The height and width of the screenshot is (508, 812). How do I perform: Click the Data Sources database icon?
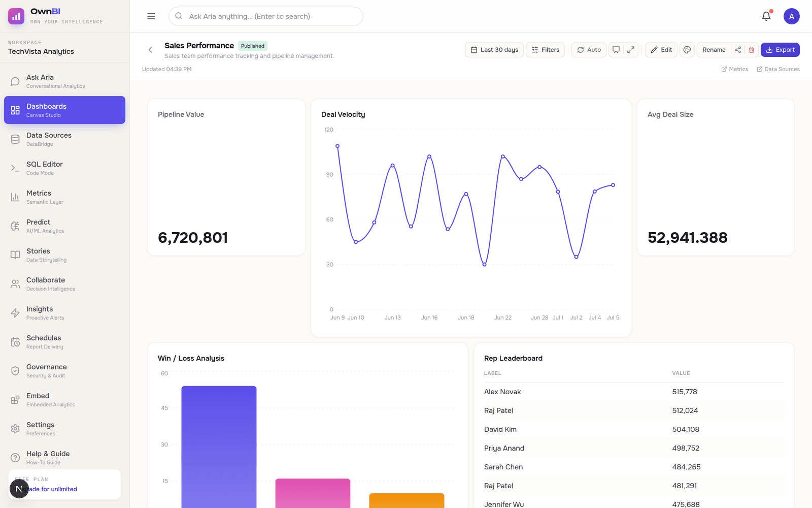[x=15, y=139]
